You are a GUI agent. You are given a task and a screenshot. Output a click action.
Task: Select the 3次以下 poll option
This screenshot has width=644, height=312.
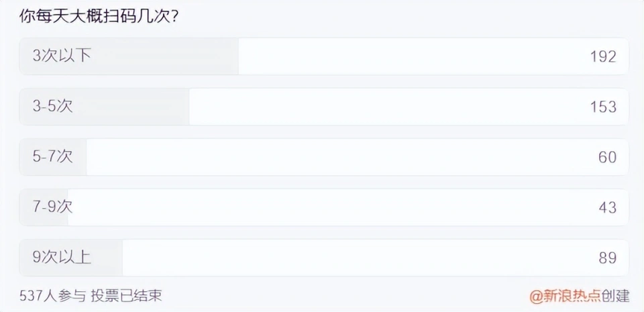tap(62, 56)
